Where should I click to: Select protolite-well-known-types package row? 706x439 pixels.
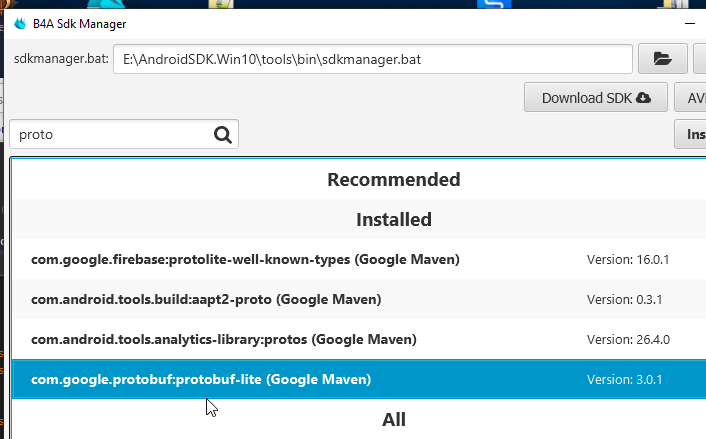245,260
